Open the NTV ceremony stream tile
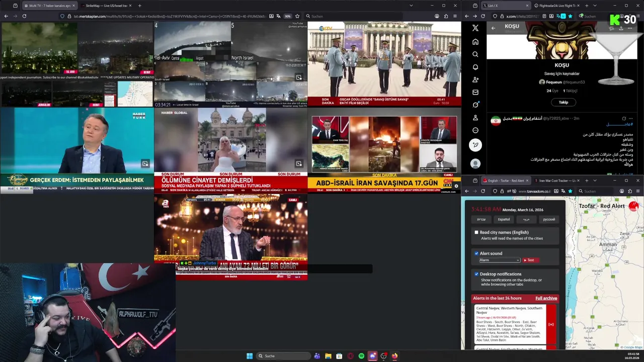This screenshot has width=644, height=362. tap(384, 64)
